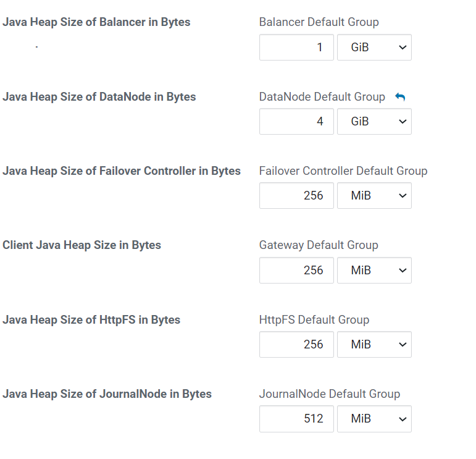Click the Java Heap Size of DataNode heading
This screenshot has width=476, height=459.
coord(99,97)
